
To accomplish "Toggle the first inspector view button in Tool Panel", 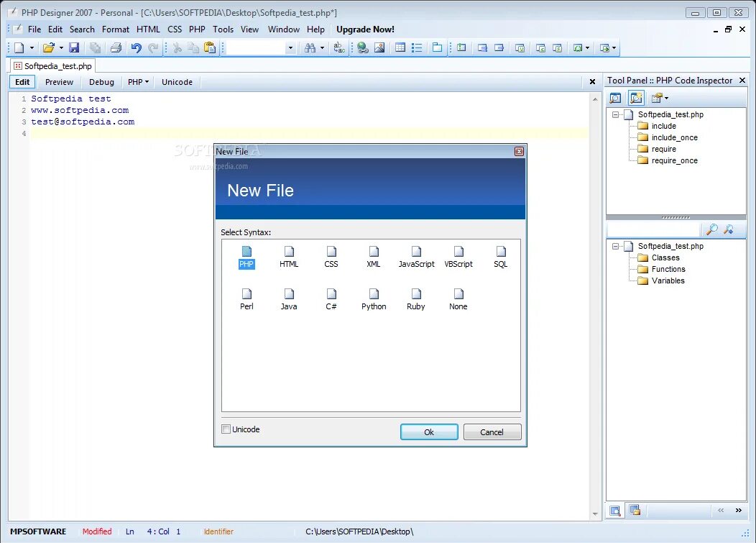I will pos(615,98).
